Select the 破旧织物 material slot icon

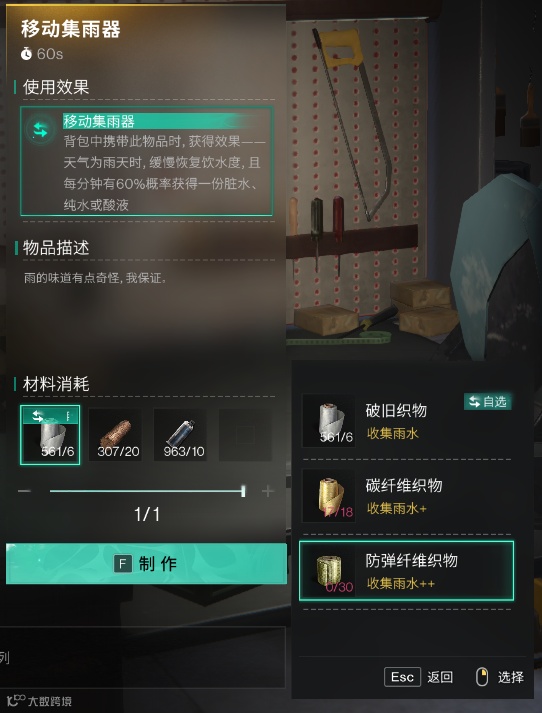click(x=50, y=435)
